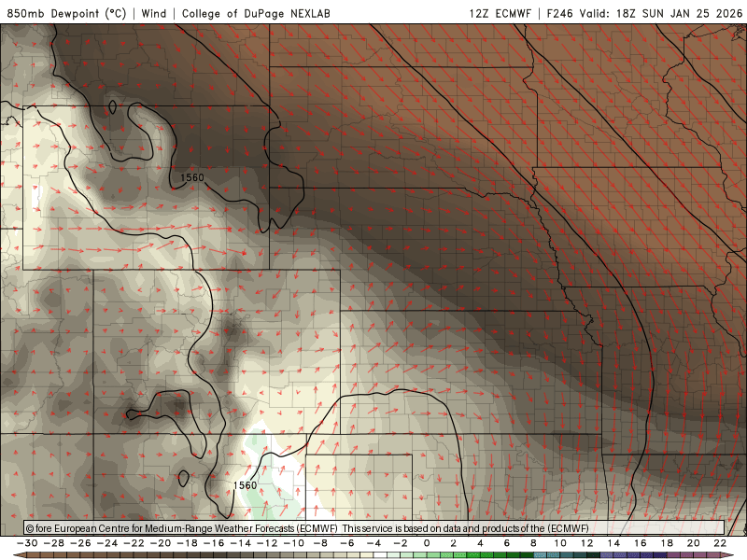Image resolution: width=747 pixels, height=560 pixels.
Task: Click the '-24' scale value
Action: click(106, 543)
